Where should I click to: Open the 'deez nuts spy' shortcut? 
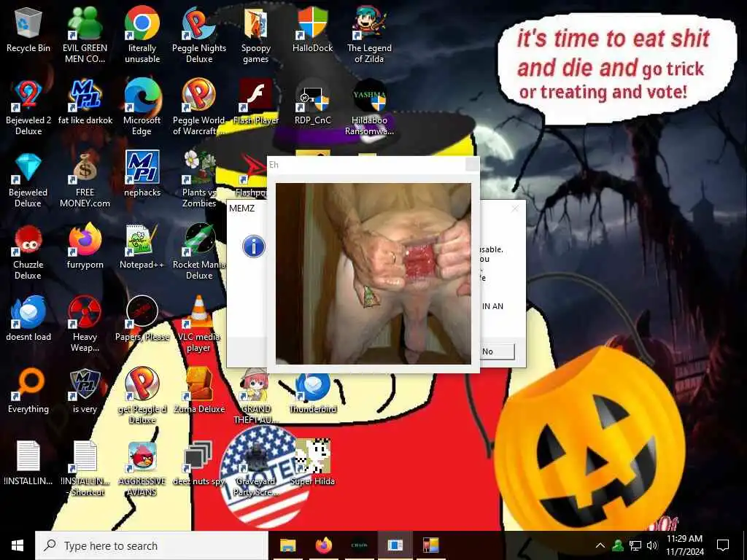click(x=199, y=463)
